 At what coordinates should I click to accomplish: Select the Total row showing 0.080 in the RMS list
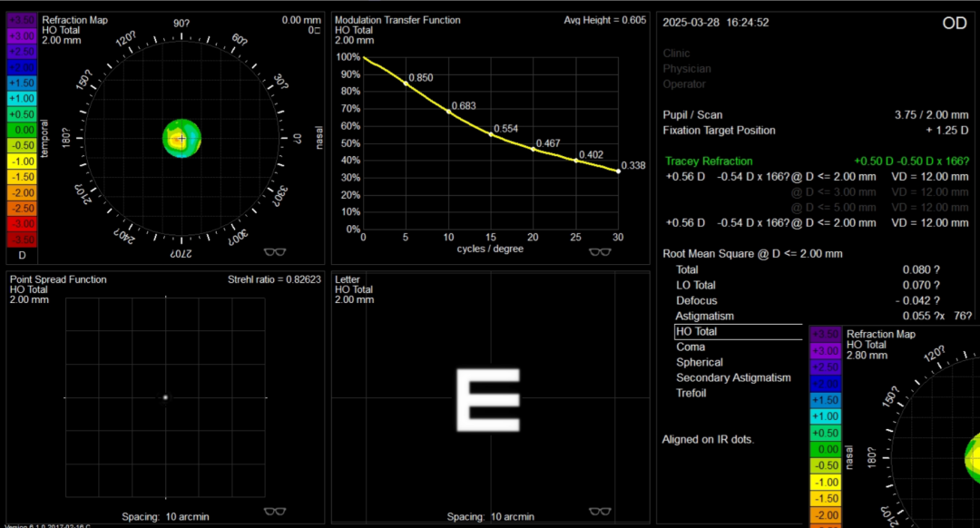click(x=808, y=270)
